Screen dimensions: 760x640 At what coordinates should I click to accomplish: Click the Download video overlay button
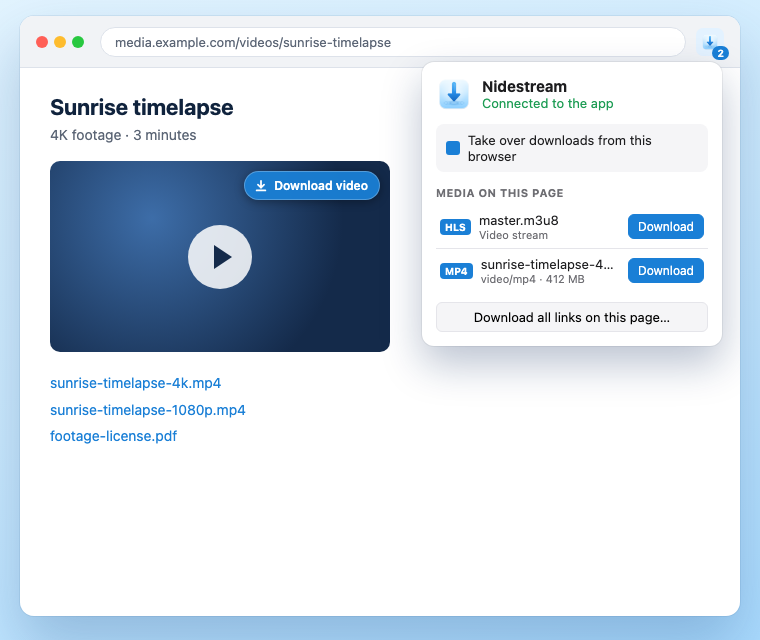tap(312, 186)
